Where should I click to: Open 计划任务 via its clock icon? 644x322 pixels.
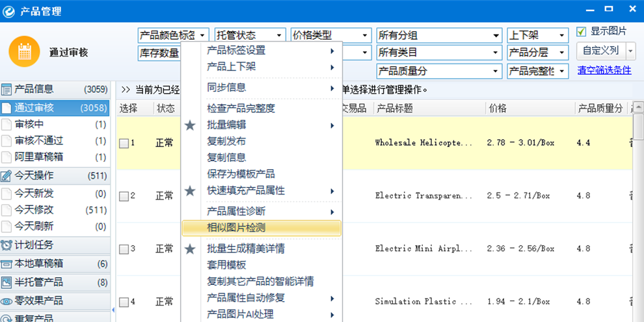[7, 245]
